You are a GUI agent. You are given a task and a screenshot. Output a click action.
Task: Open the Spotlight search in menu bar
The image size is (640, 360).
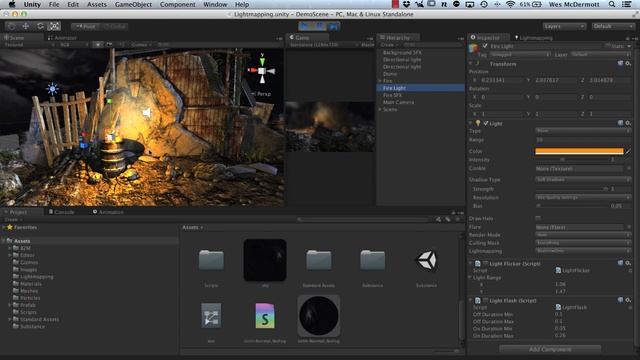(611, 4)
